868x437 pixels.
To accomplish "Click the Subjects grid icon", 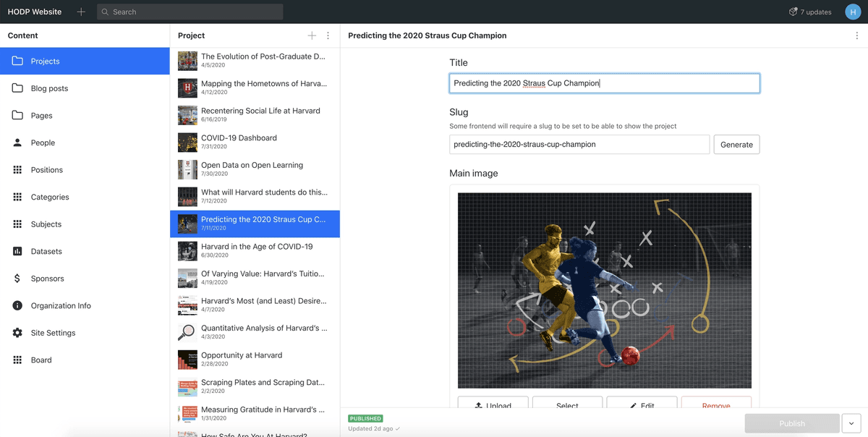I will 17,224.
